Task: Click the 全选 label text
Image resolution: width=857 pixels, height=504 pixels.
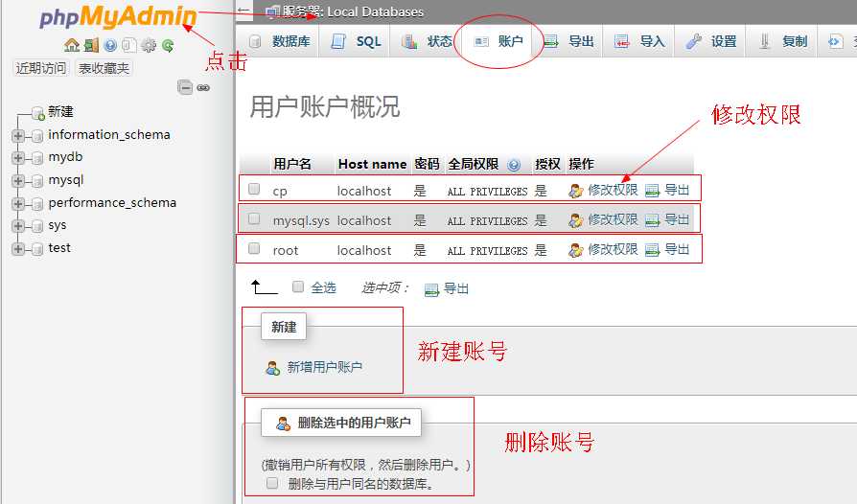Action: (x=324, y=287)
